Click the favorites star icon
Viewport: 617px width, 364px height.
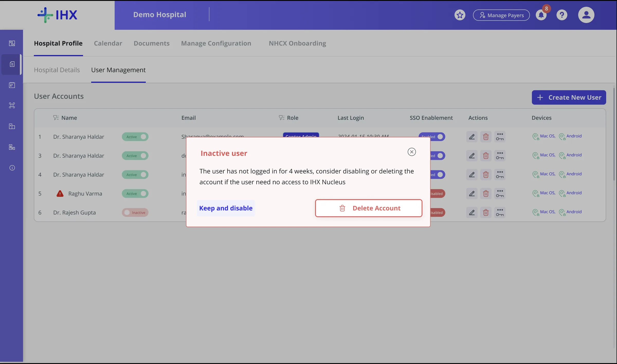(x=460, y=15)
